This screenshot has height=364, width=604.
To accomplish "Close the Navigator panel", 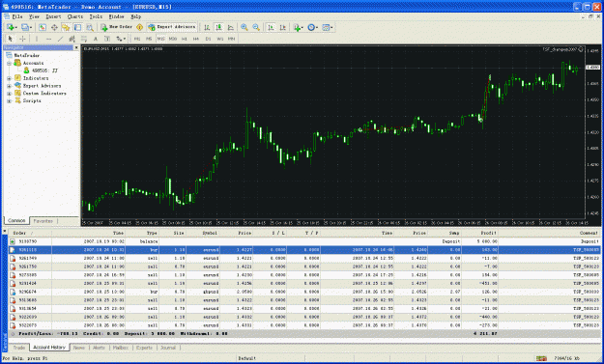I will pyautogui.click(x=76, y=47).
